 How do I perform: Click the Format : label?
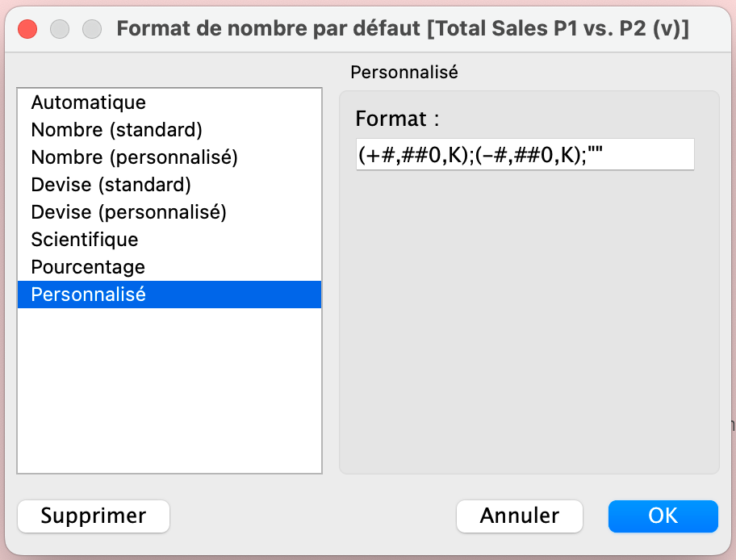tap(397, 119)
